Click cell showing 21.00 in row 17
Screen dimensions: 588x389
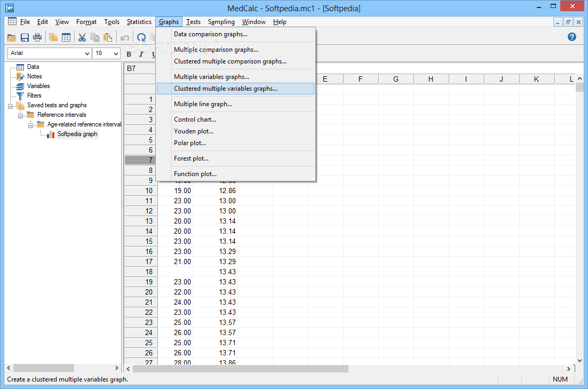(x=176, y=261)
